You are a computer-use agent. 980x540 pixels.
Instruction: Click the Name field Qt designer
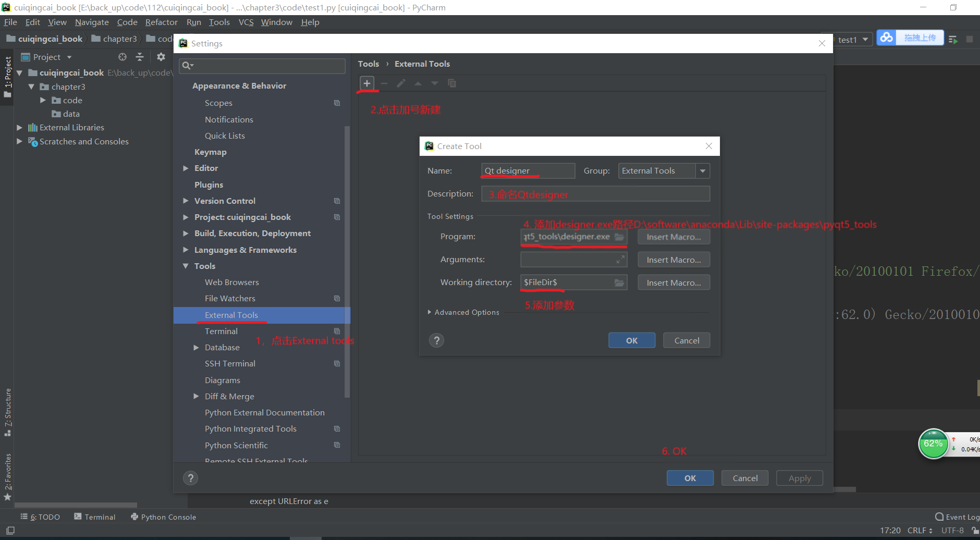tap(528, 171)
